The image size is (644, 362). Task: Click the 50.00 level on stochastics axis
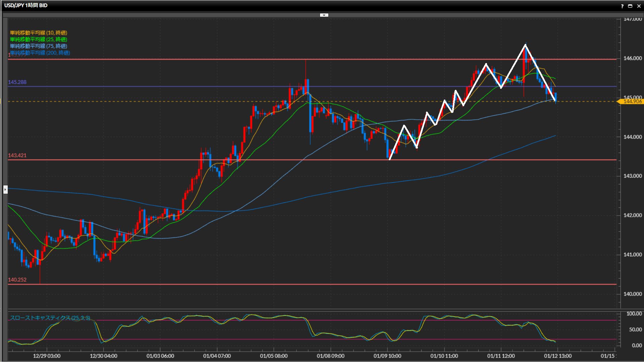[635, 329]
